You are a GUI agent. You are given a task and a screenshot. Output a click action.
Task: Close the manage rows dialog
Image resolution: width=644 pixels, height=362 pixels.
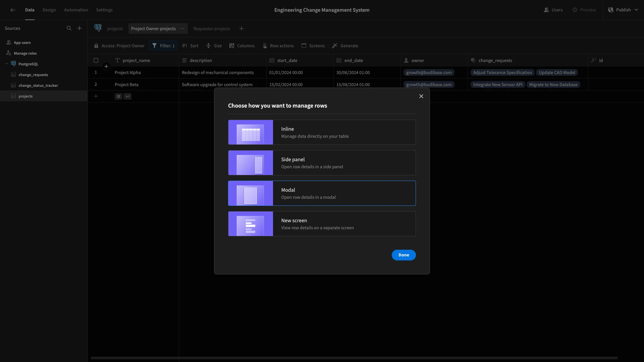coord(421,96)
